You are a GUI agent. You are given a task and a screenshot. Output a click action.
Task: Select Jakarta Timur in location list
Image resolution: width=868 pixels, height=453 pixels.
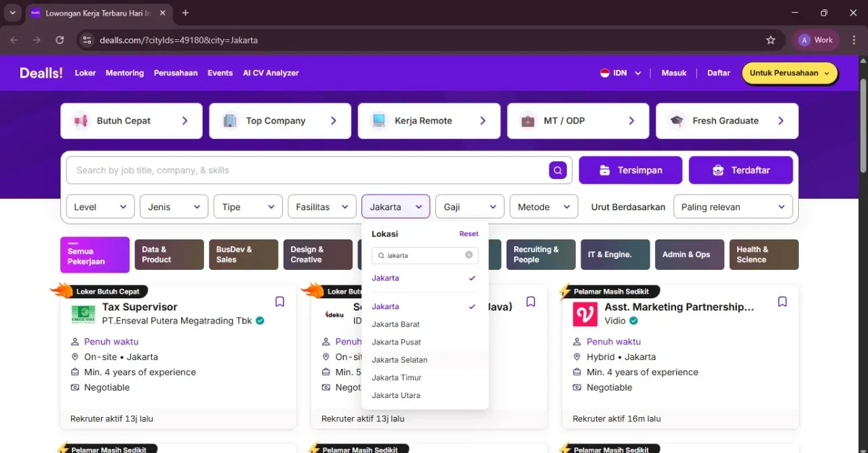[x=425, y=377]
